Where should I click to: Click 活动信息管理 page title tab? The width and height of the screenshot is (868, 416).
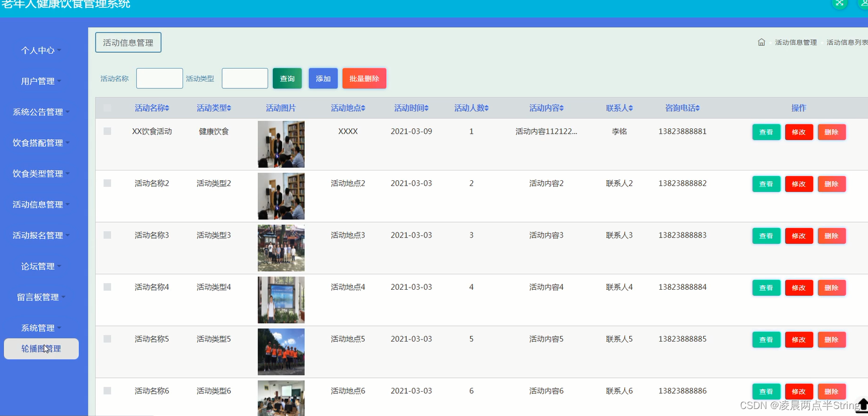(128, 43)
